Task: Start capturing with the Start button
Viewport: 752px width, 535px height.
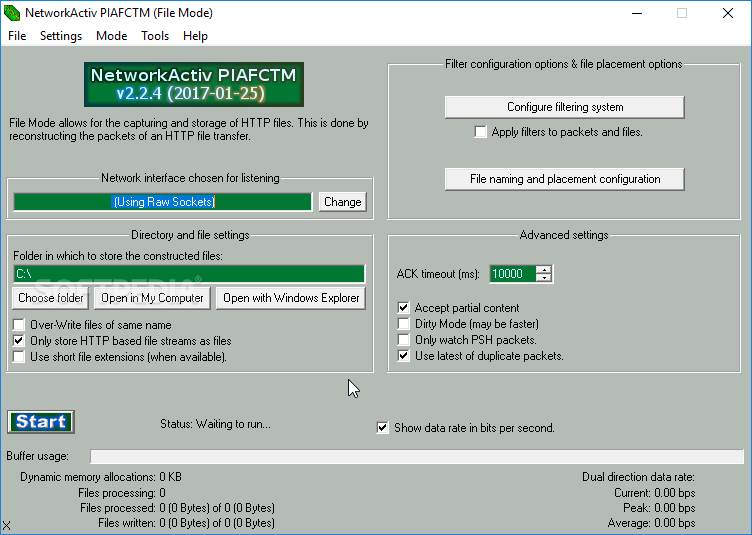Action: tap(41, 422)
